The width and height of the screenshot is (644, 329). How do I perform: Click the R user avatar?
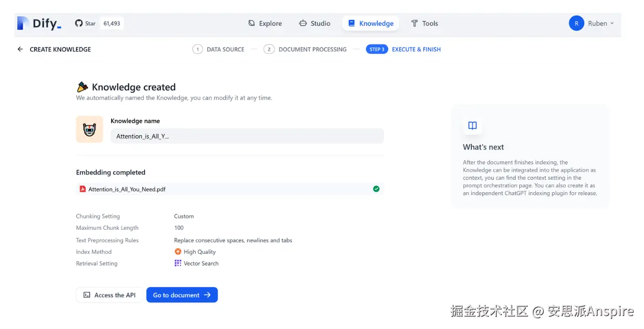pyautogui.click(x=576, y=23)
